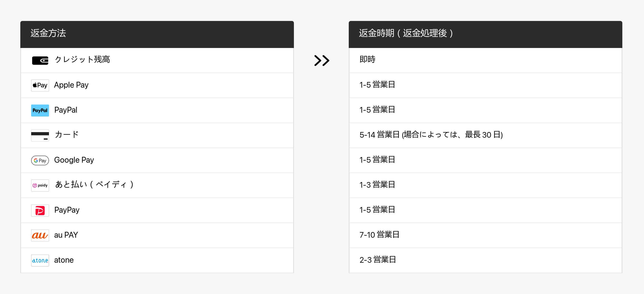Click the Google Pay logo icon
Image resolution: width=644 pixels, height=294 pixels.
coord(40,160)
